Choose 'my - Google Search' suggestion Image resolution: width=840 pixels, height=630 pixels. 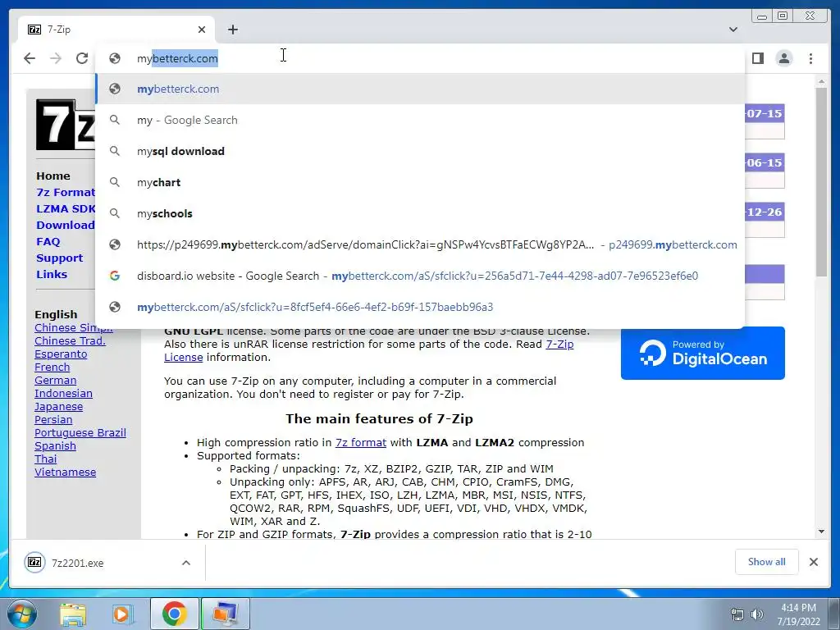pos(420,120)
